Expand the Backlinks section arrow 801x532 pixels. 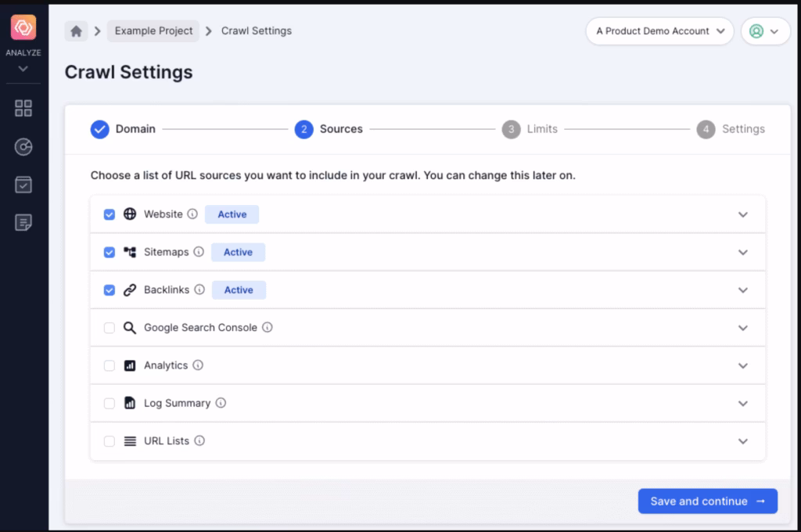click(743, 290)
